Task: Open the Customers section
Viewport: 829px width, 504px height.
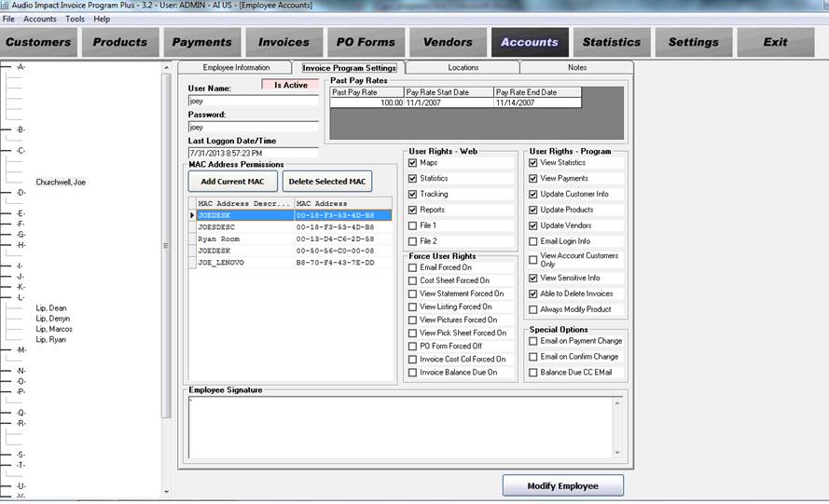Action: pos(38,42)
